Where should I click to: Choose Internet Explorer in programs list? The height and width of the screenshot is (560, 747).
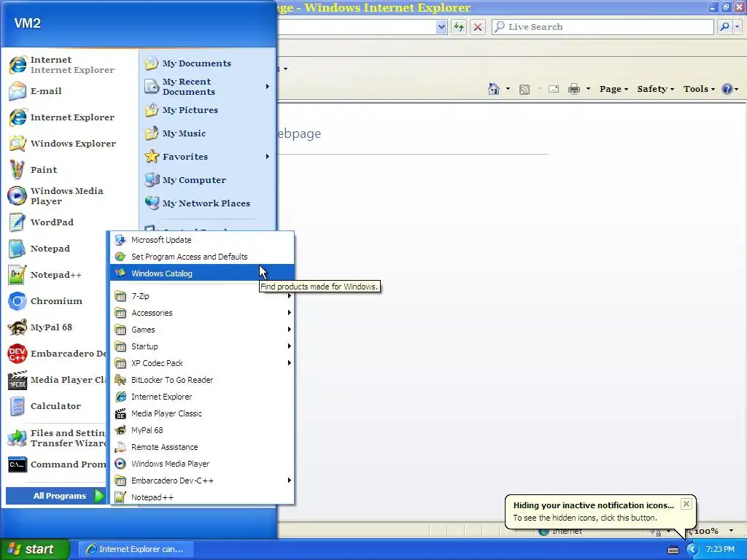point(202,397)
